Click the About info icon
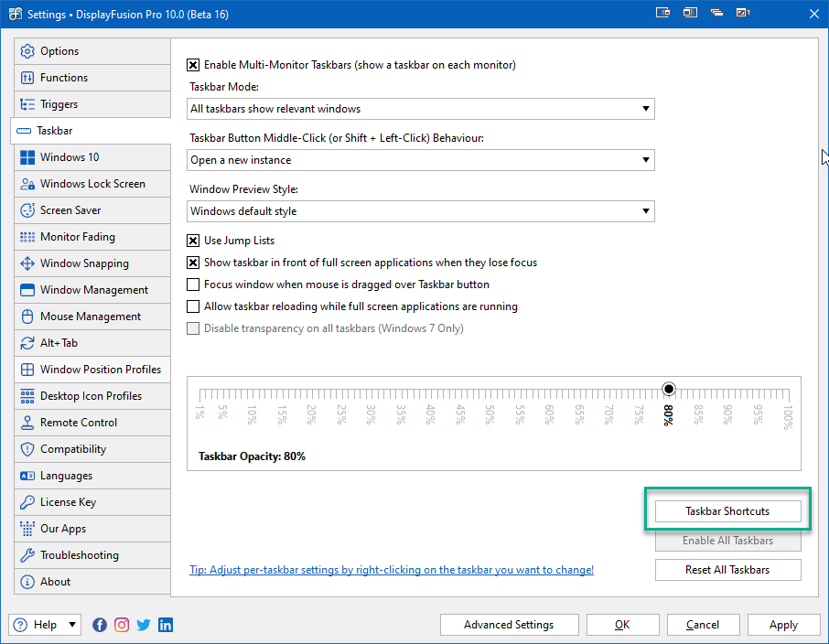The image size is (829, 644). click(27, 582)
